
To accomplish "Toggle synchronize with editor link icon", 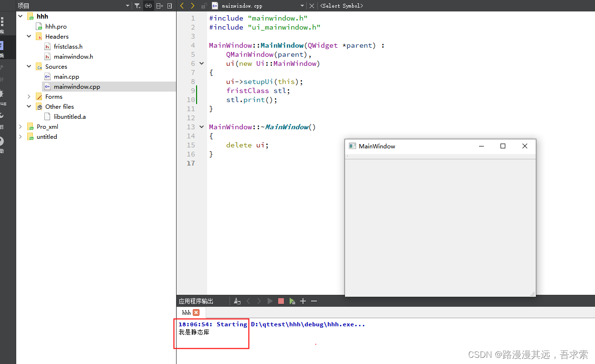I will pyautogui.click(x=148, y=6).
